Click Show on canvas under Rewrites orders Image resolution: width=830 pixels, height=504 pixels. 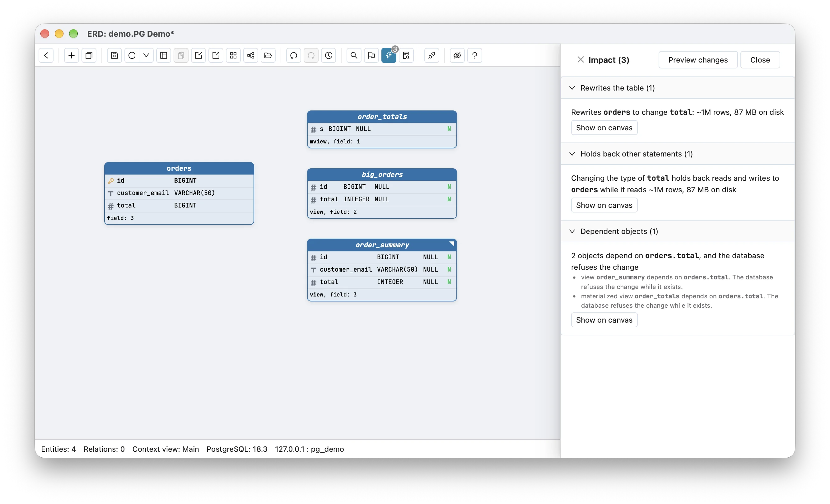pos(604,128)
